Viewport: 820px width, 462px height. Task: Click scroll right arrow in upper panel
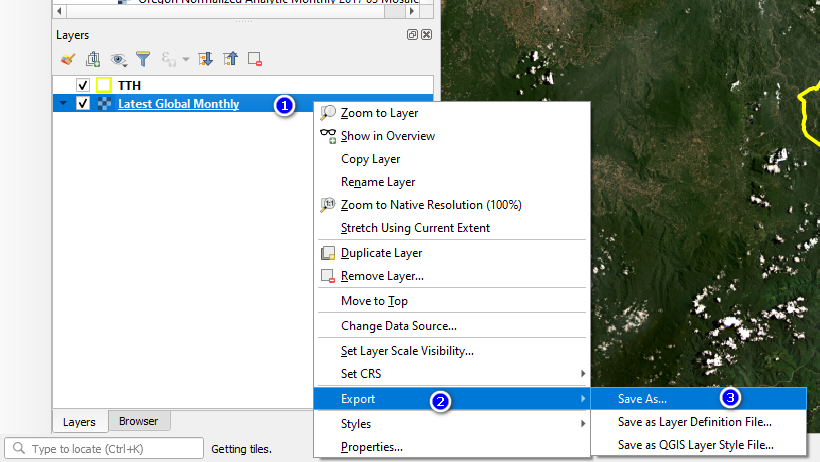pos(412,10)
